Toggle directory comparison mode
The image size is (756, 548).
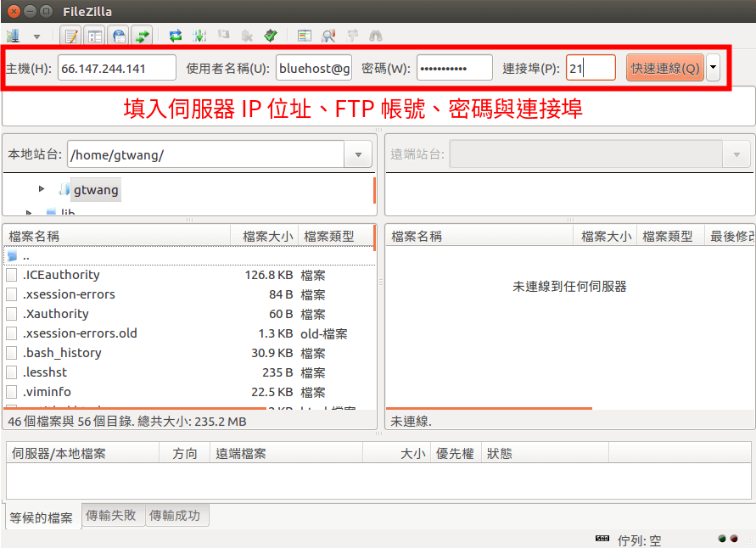(328, 36)
